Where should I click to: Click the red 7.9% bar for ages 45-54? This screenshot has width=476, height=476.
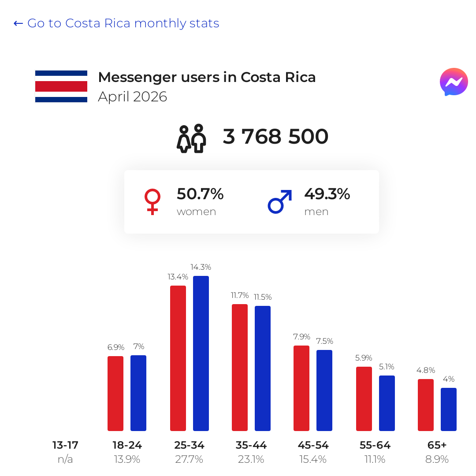301,388
